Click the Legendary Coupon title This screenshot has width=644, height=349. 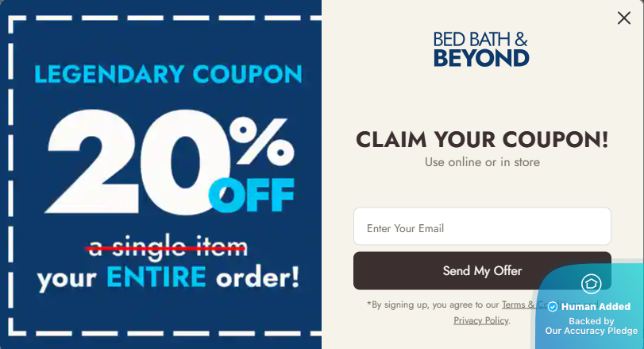pos(168,75)
